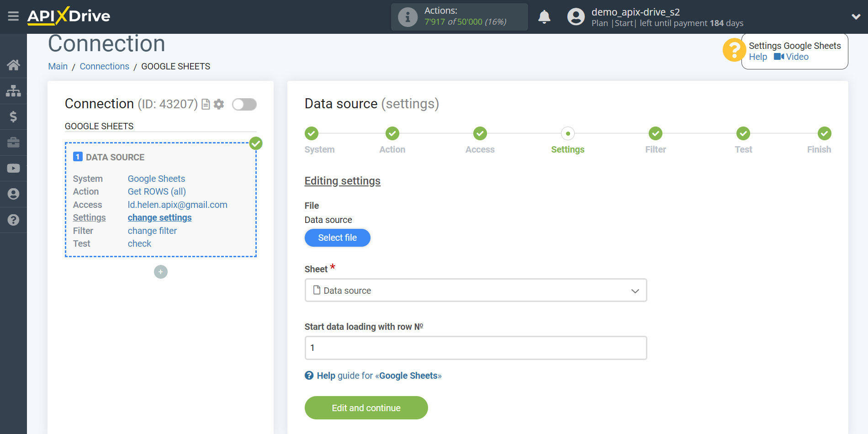Open Help link in settings tooltip
The image size is (868, 434).
click(x=758, y=57)
